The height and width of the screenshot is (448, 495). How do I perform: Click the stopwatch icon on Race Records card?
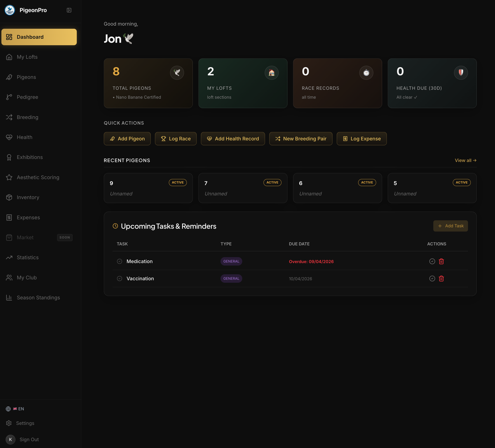coord(366,73)
